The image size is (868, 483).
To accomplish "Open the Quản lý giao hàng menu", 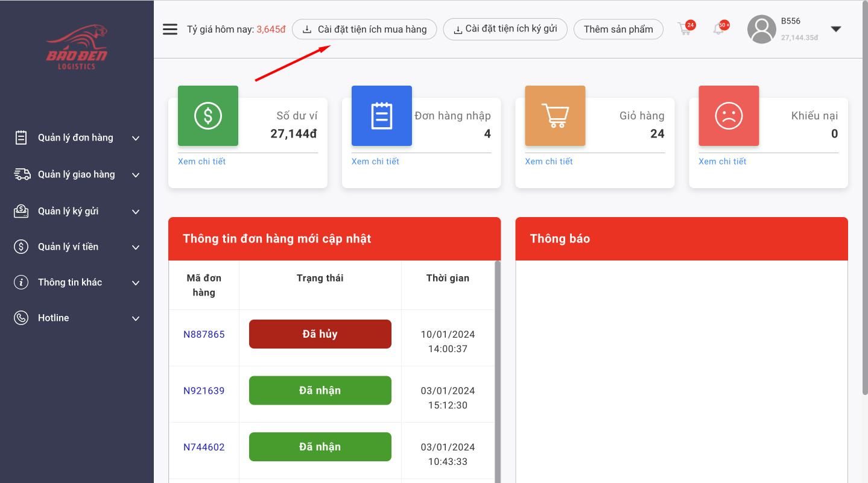I will pyautogui.click(x=77, y=175).
